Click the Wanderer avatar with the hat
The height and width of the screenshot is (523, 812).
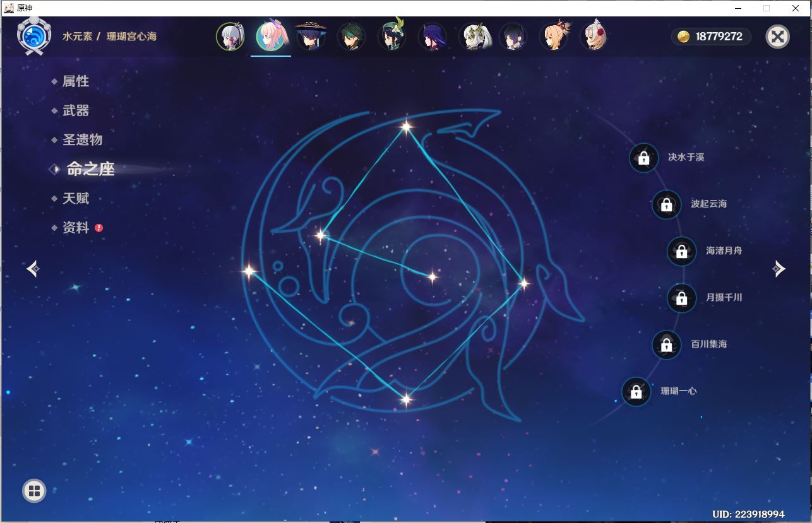pyautogui.click(x=311, y=37)
